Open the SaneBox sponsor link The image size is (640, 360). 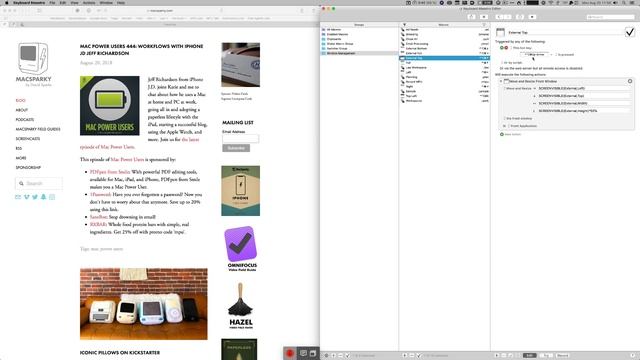click(x=98, y=217)
